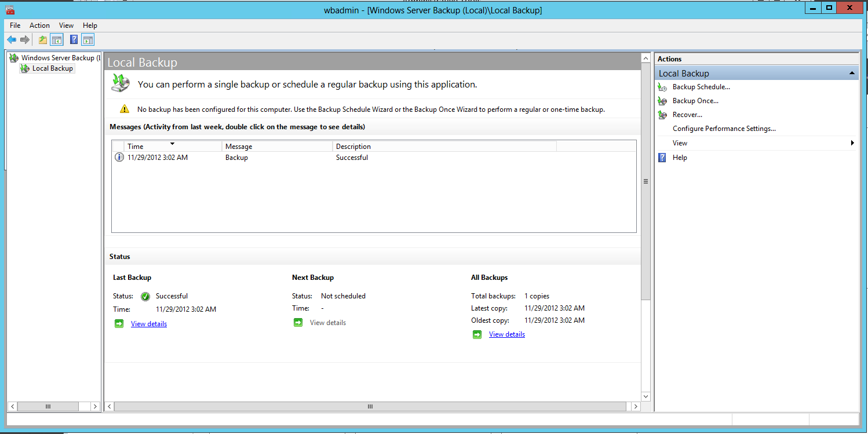Sort messages by Time column header
This screenshot has height=434, width=868.
click(173, 147)
